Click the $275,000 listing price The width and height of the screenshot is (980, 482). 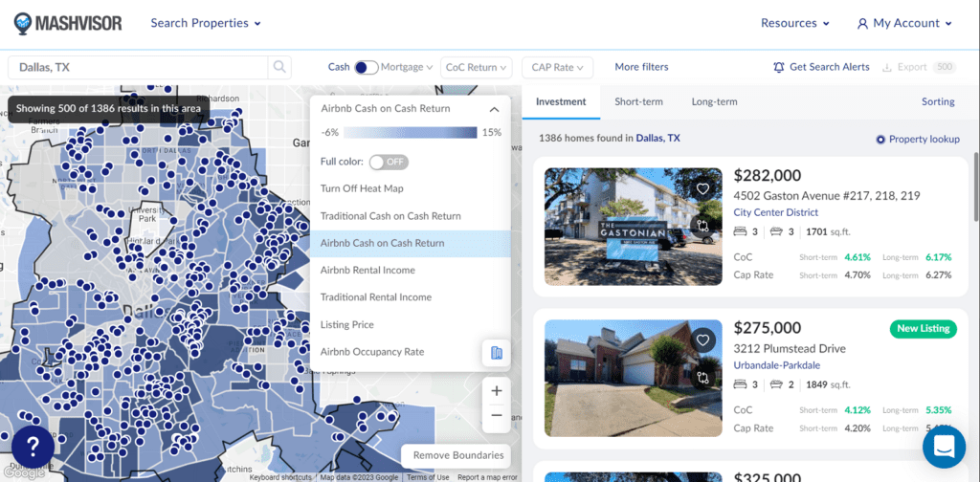click(x=767, y=328)
